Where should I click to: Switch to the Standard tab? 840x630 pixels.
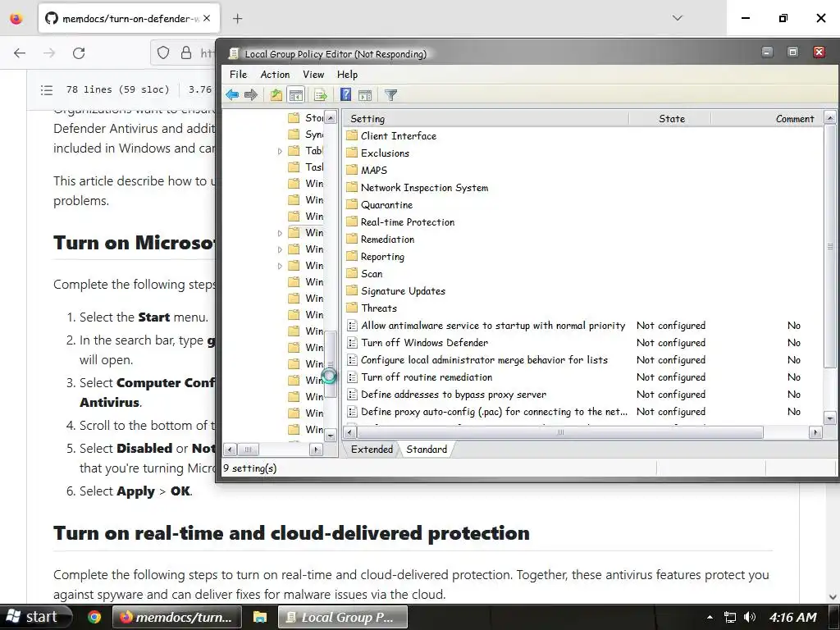point(427,449)
